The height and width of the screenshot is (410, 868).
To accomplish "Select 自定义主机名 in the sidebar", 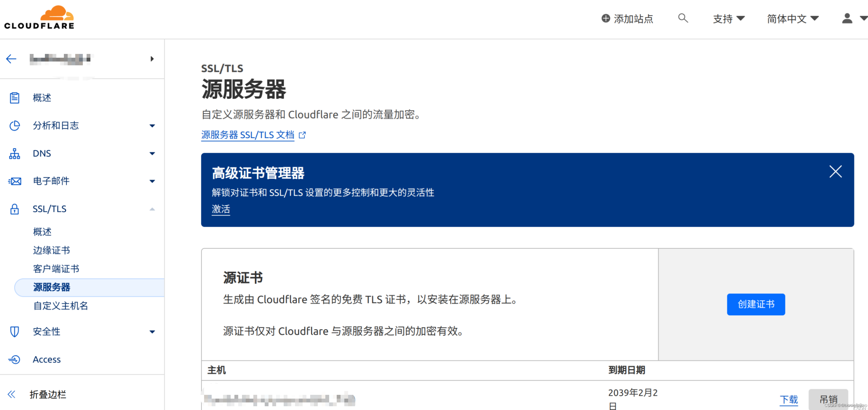I will click(x=60, y=306).
